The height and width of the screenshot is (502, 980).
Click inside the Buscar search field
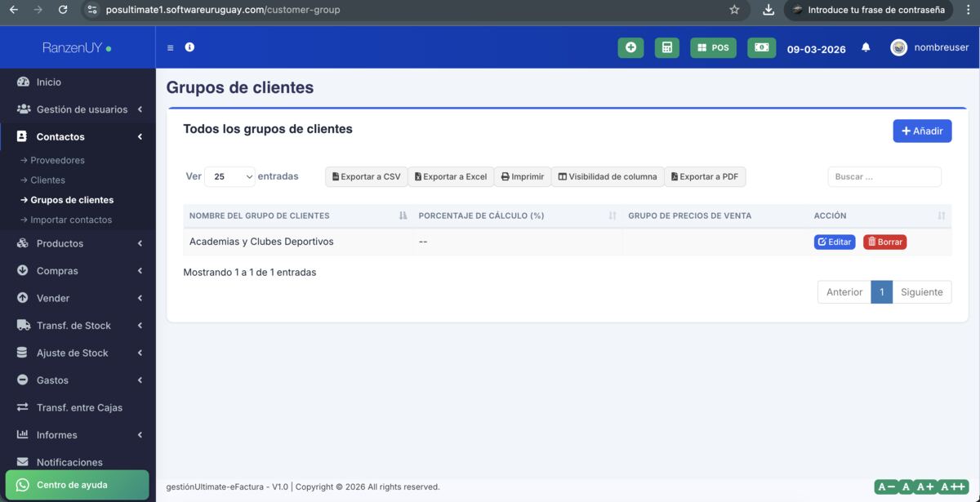pos(884,175)
